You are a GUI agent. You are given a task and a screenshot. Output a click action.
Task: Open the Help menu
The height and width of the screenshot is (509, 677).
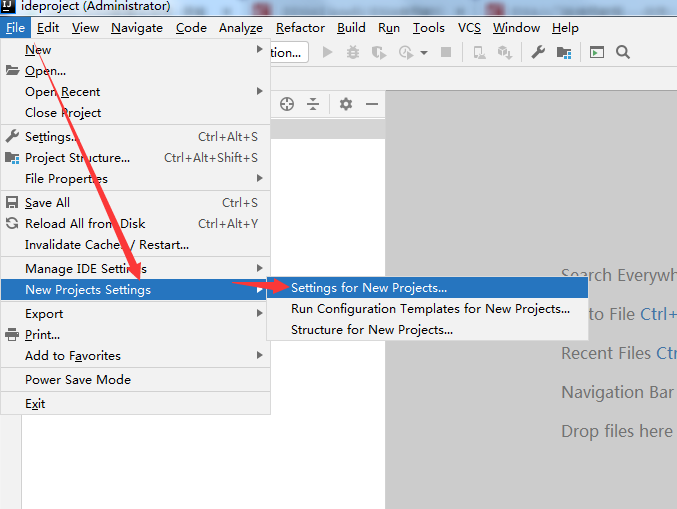pyautogui.click(x=565, y=28)
